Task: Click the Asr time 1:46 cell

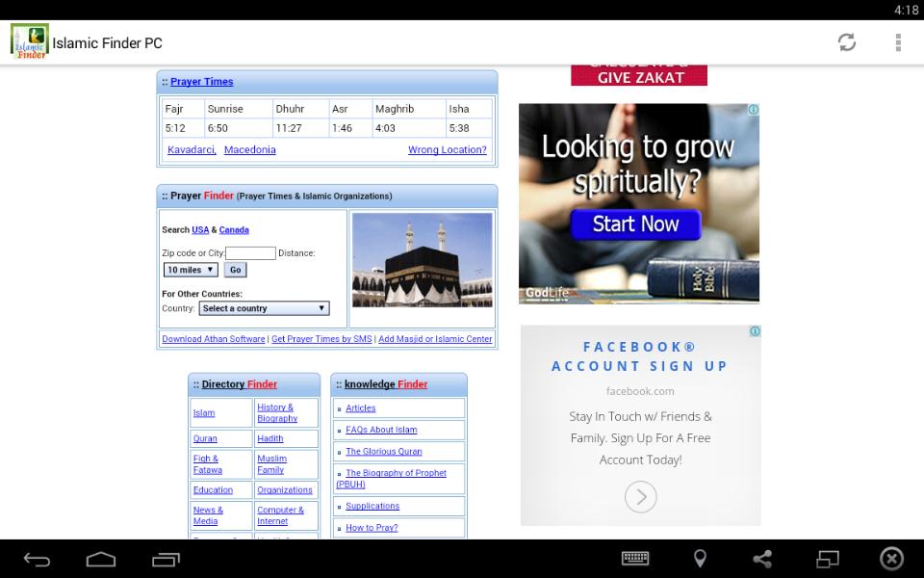Action: point(350,128)
